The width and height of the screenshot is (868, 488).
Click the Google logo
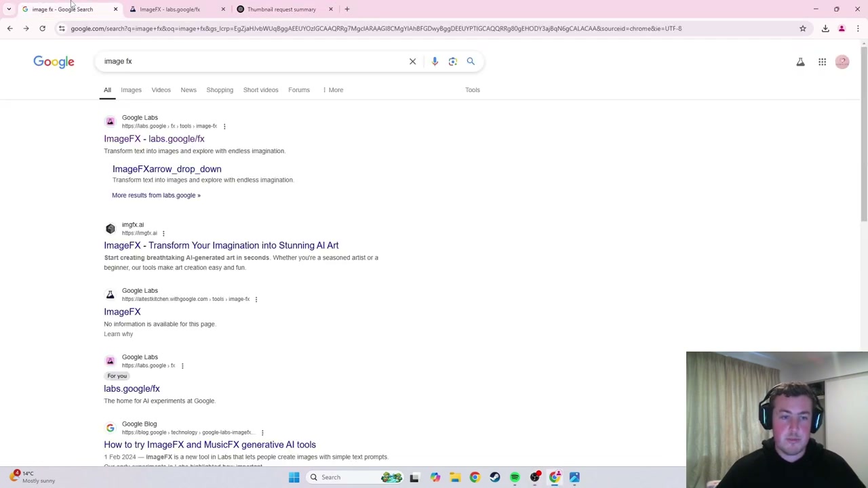[x=54, y=62]
